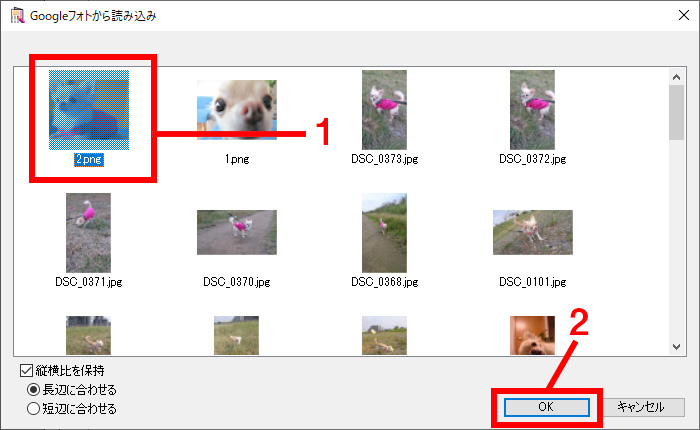
Task: Click the 2.png file name label
Action: coord(89,159)
